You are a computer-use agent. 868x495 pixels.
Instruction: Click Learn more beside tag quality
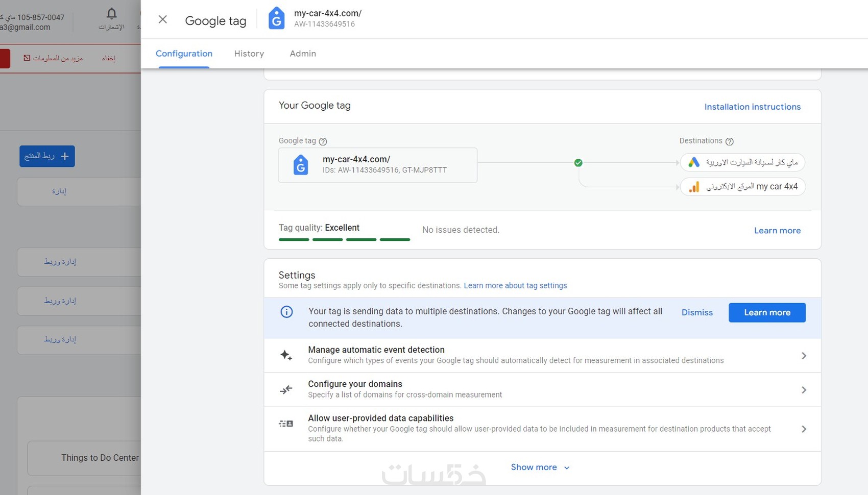(x=777, y=231)
